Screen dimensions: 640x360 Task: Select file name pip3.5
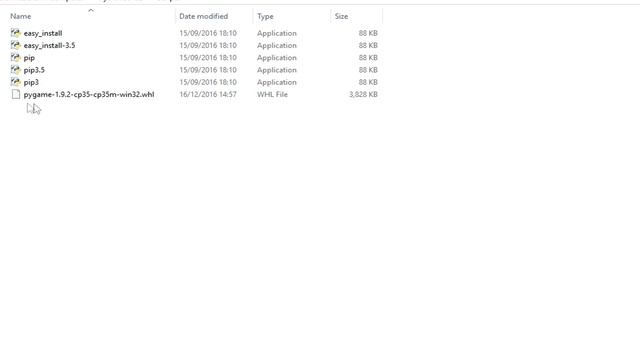(x=34, y=70)
